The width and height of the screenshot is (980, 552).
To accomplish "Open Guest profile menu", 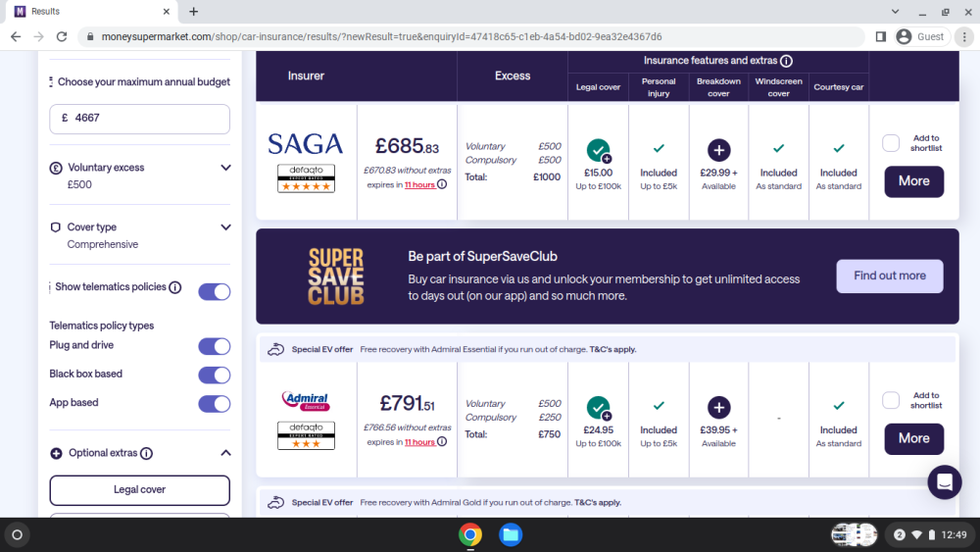I will (x=921, y=37).
